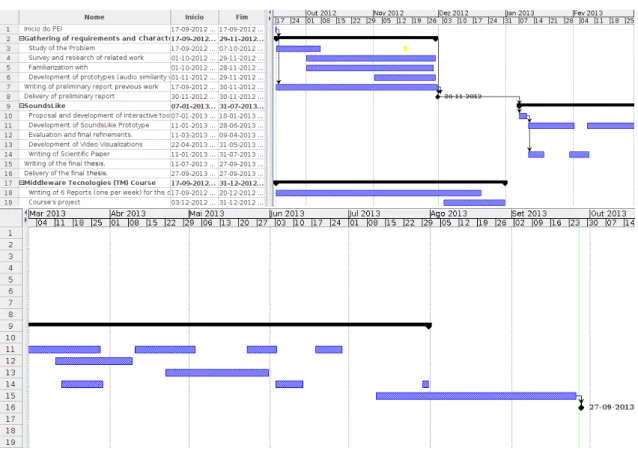The width and height of the screenshot is (638, 451).
Task: Select 'Proposal and development of interactive' task
Action: click(99, 116)
